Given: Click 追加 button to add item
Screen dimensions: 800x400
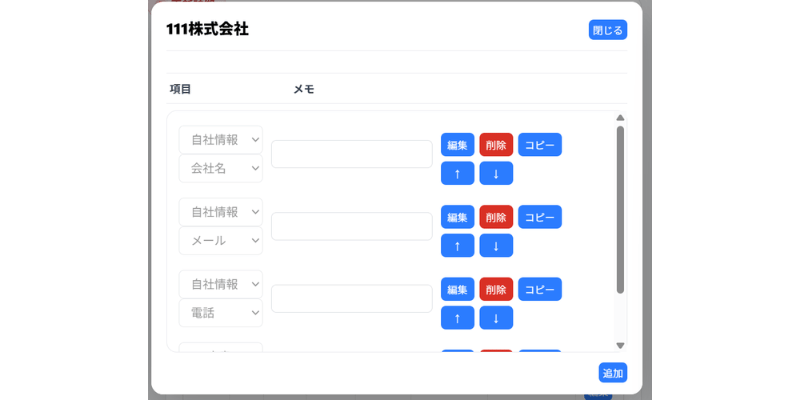Looking at the screenshot, I should point(612,373).
